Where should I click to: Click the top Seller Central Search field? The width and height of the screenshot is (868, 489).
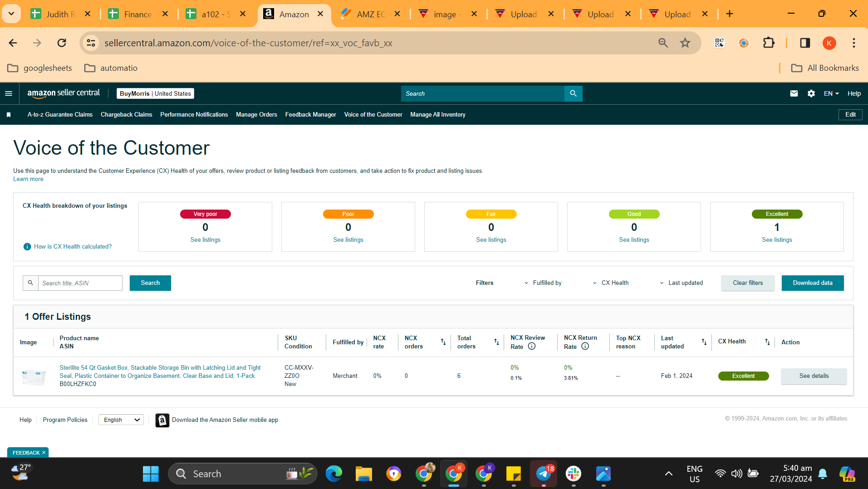tap(483, 93)
